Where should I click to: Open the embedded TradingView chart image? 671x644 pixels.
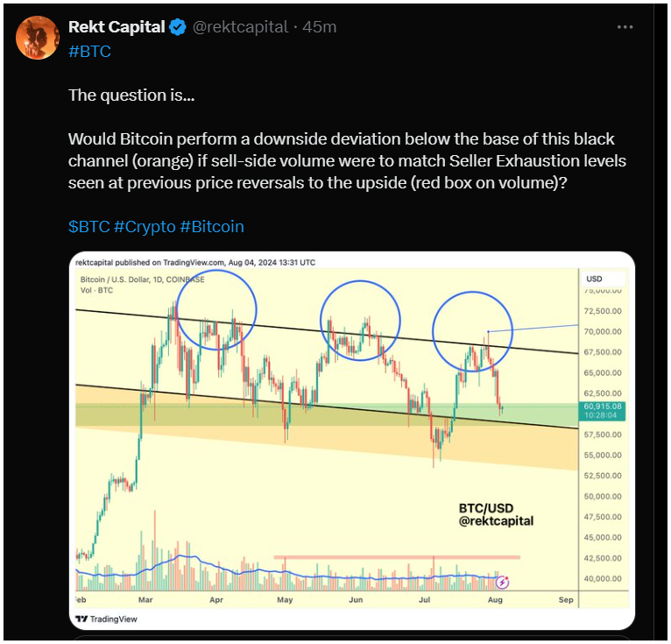[352, 441]
